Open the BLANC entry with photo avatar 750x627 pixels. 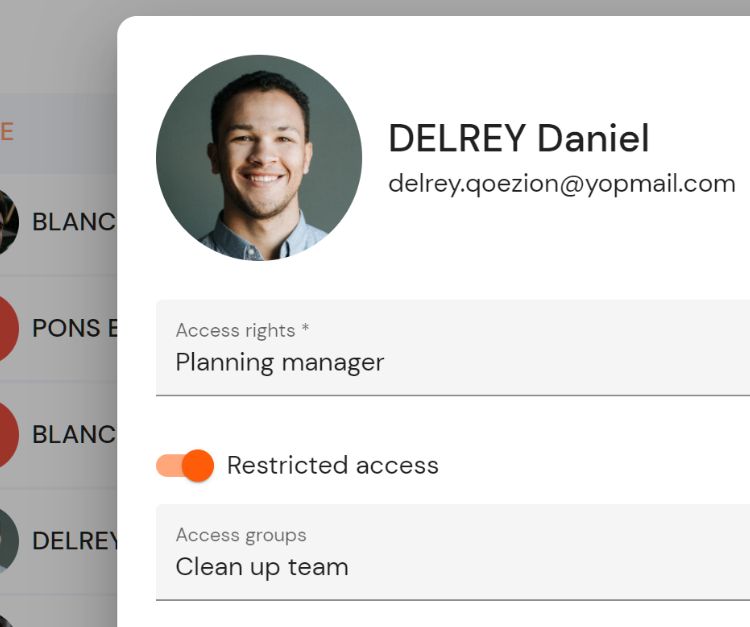click(x=74, y=222)
